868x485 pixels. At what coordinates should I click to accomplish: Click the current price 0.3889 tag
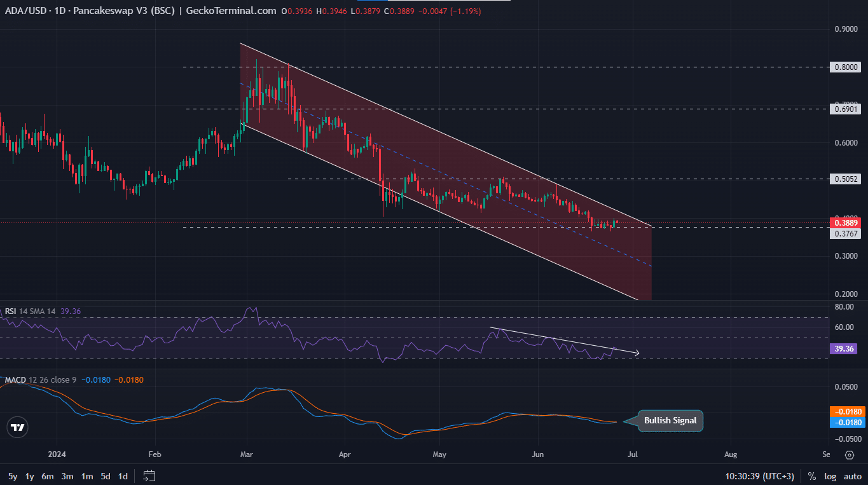pyautogui.click(x=846, y=223)
